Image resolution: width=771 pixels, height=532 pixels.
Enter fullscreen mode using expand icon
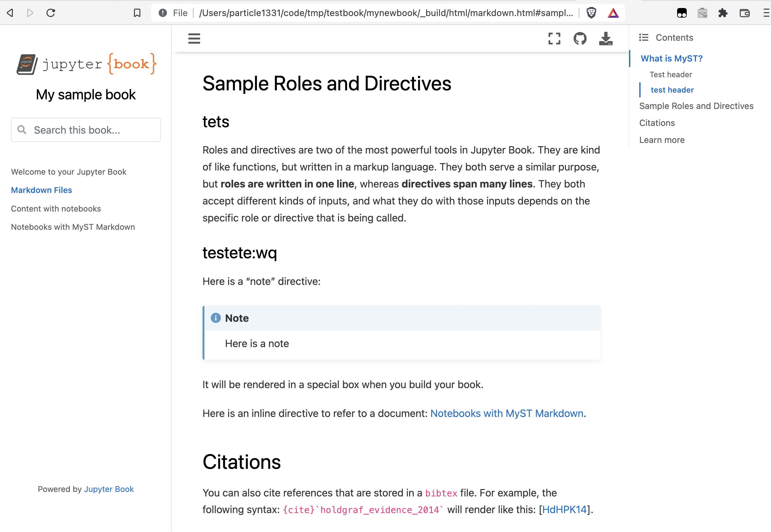click(554, 39)
